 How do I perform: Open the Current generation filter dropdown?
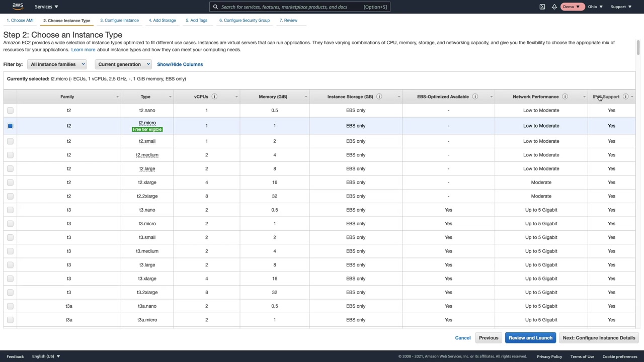pos(123,64)
